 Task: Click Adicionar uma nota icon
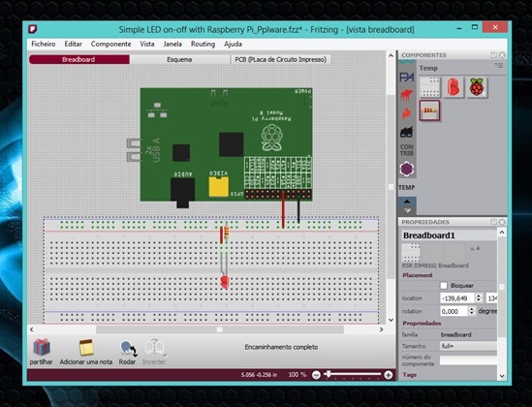pyautogui.click(x=86, y=347)
